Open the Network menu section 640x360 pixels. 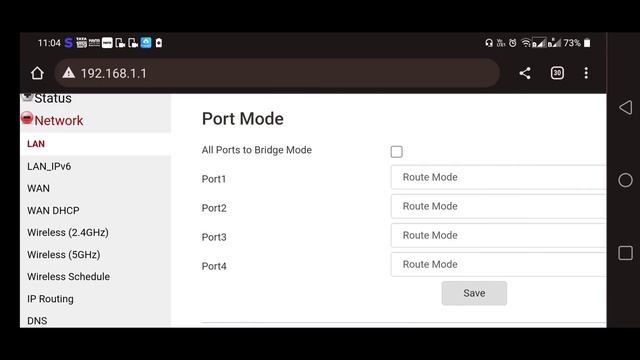[59, 121]
